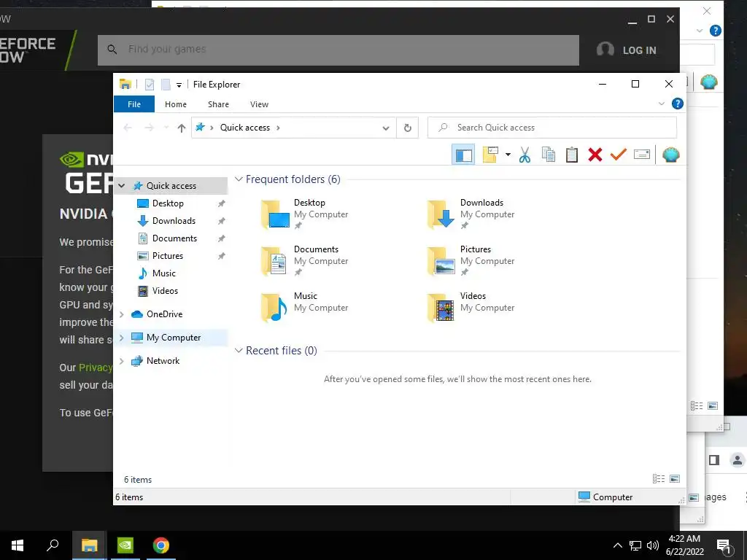
Task: Toggle the navigation pane button in toolbar
Action: pos(463,155)
